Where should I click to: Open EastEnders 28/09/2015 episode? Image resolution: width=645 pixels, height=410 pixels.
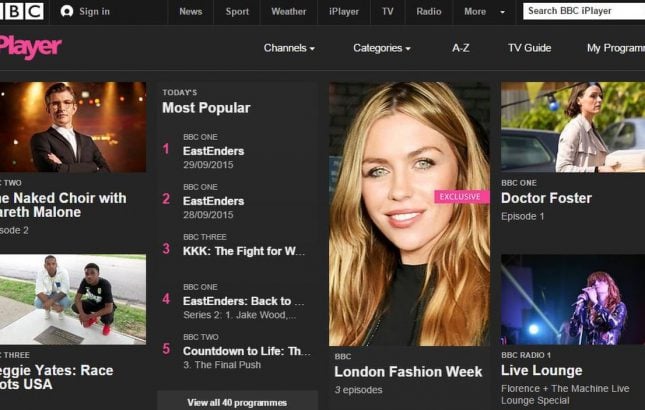click(213, 201)
